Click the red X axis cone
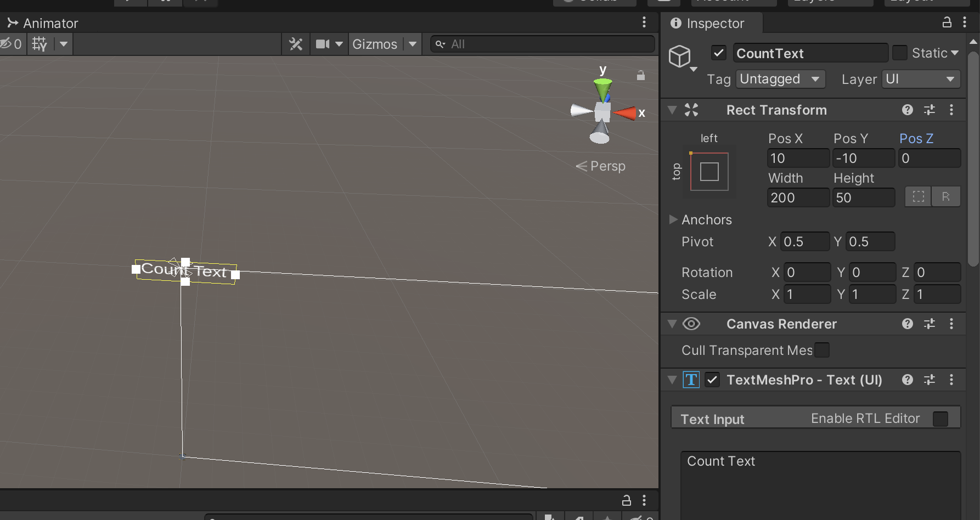 [x=624, y=114]
